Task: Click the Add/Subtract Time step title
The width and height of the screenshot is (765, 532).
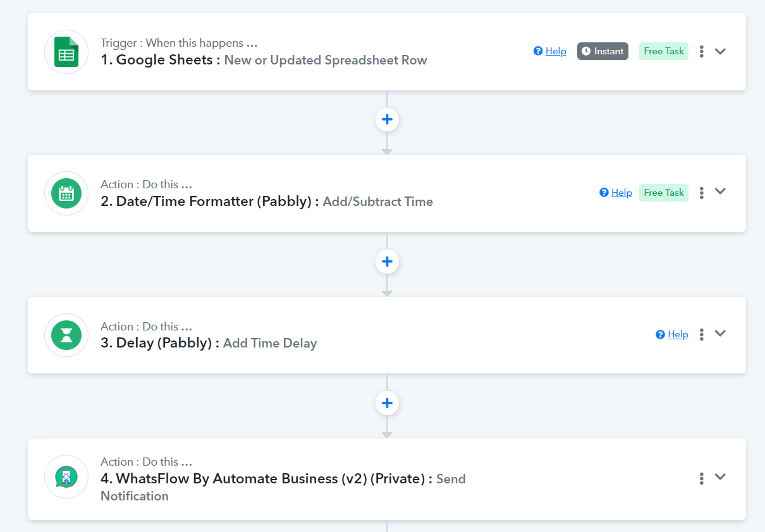Action: pyautogui.click(x=378, y=202)
